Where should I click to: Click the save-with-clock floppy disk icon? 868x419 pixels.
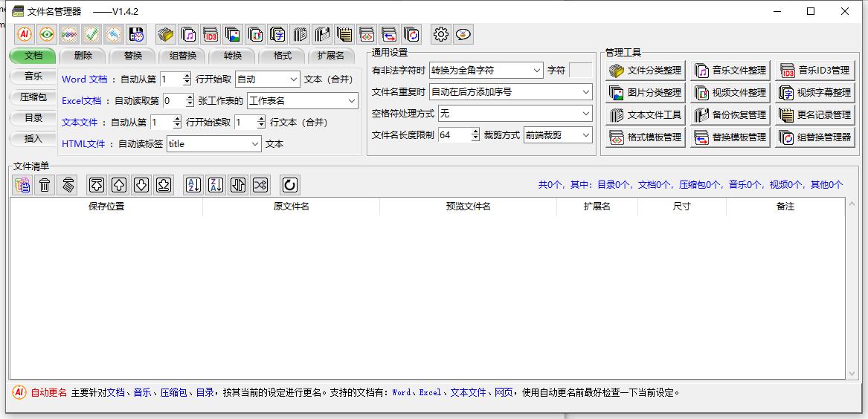[136, 34]
